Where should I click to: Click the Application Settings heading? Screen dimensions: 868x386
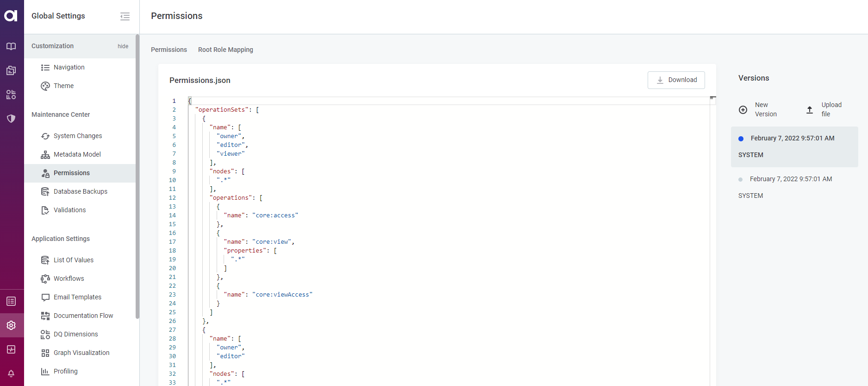pyautogui.click(x=61, y=239)
